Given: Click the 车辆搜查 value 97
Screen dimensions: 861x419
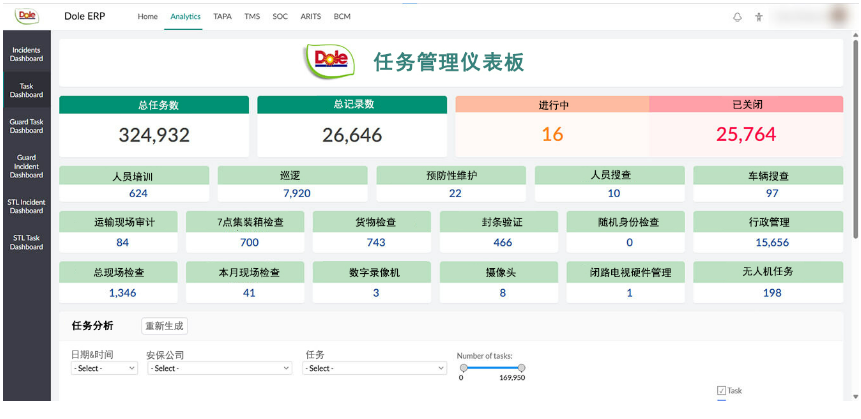Looking at the screenshot, I should pyautogui.click(x=772, y=193).
